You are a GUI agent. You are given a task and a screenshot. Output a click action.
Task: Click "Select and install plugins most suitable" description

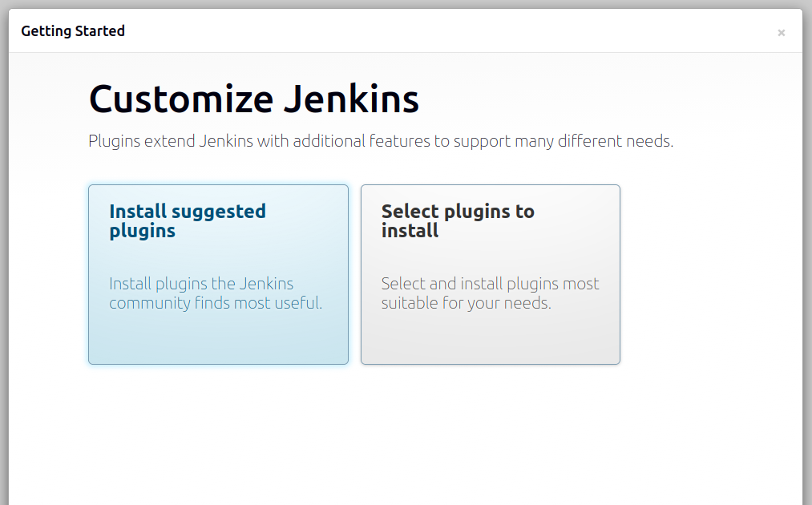[490, 284]
